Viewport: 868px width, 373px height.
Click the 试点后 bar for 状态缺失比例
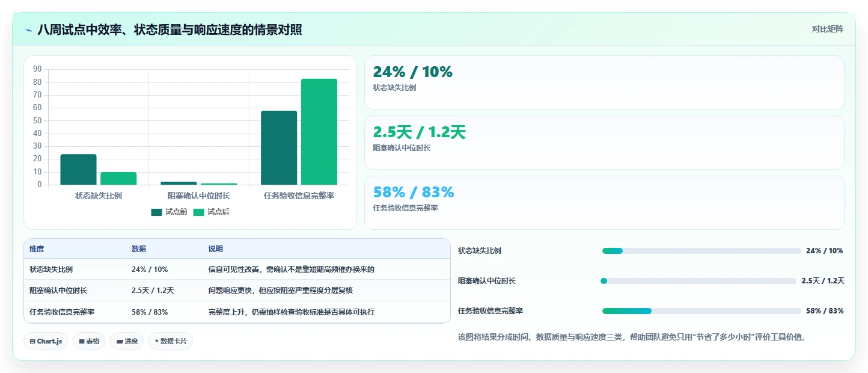click(118, 179)
